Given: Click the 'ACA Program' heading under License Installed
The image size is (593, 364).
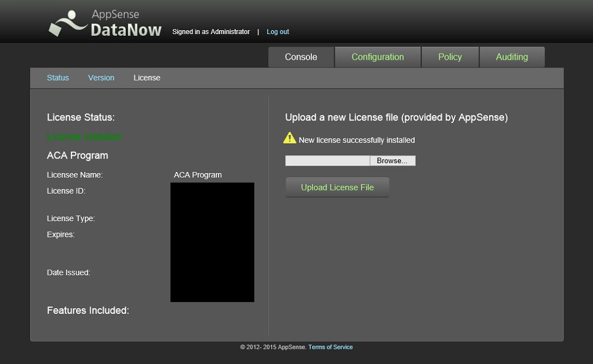Looking at the screenshot, I should pos(78,156).
